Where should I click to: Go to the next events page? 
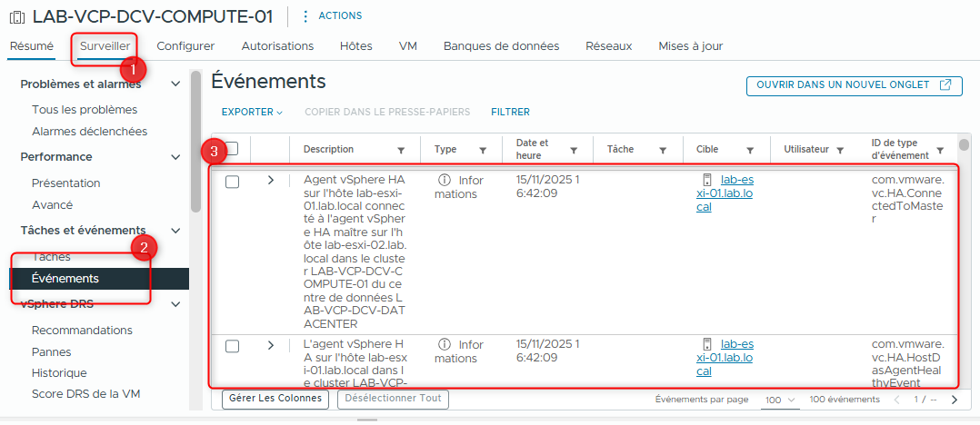(954, 400)
